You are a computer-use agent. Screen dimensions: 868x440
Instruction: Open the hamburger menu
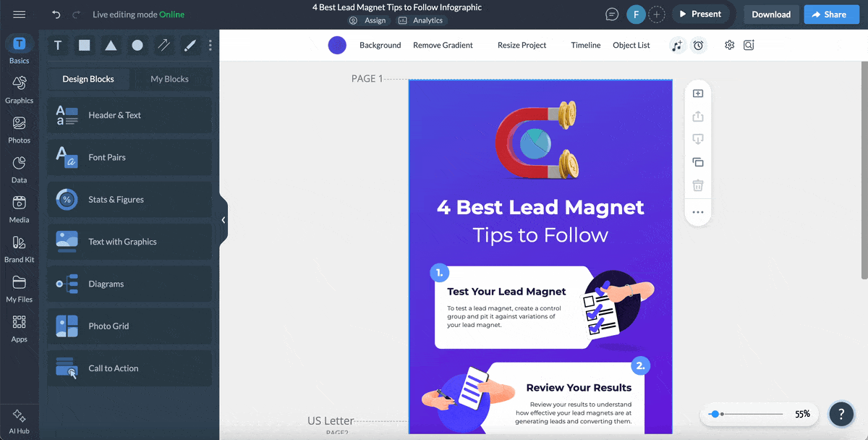[20, 14]
